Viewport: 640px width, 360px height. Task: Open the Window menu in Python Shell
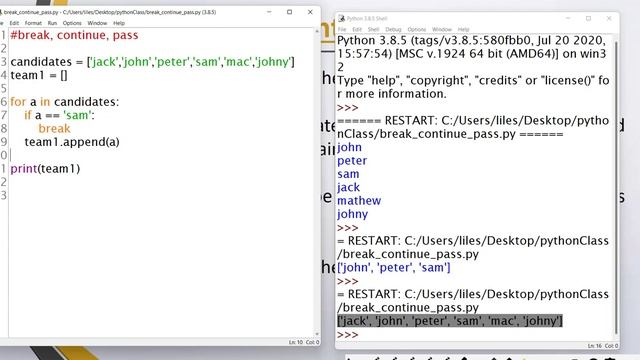[442, 29]
